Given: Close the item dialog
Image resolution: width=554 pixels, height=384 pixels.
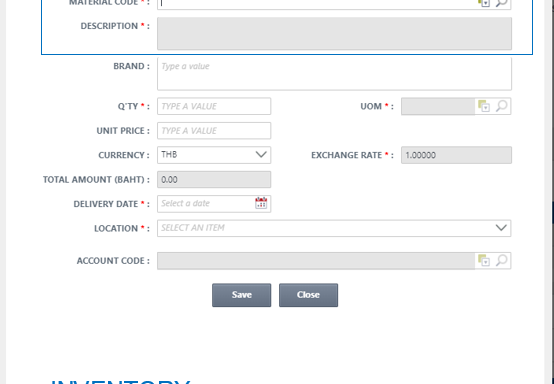Looking at the screenshot, I should (308, 295).
